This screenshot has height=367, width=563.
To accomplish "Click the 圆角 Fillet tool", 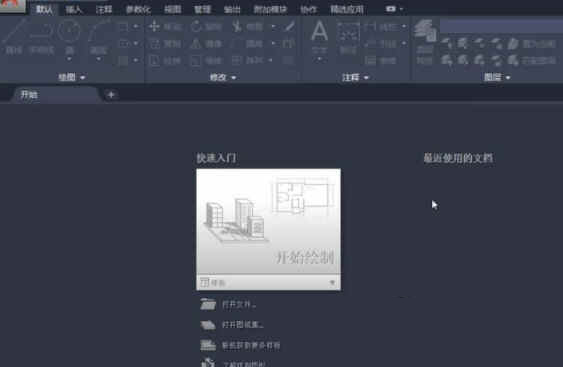I will coord(248,44).
